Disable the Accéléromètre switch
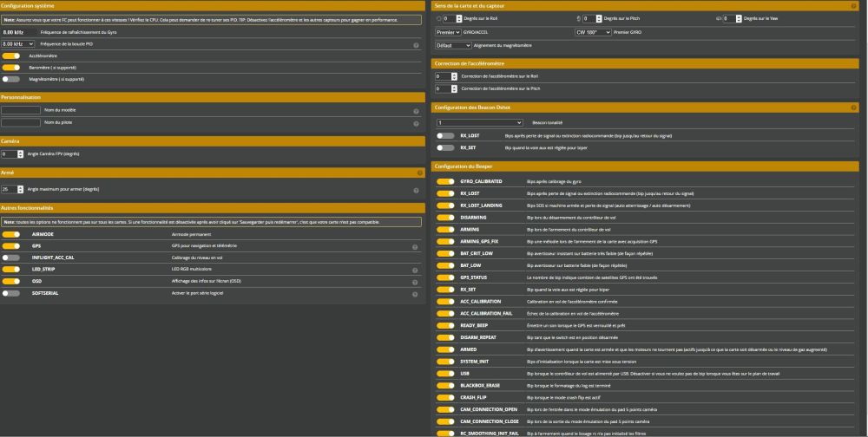 coord(10,55)
